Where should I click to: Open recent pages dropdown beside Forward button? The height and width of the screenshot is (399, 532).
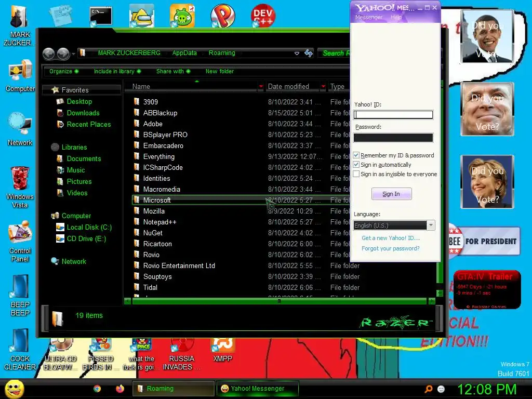(73, 54)
